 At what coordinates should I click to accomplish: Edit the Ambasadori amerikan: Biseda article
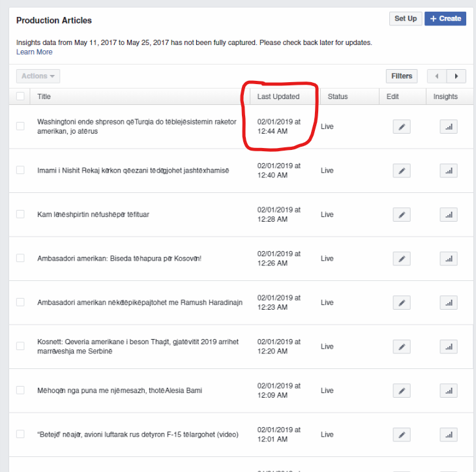click(401, 259)
